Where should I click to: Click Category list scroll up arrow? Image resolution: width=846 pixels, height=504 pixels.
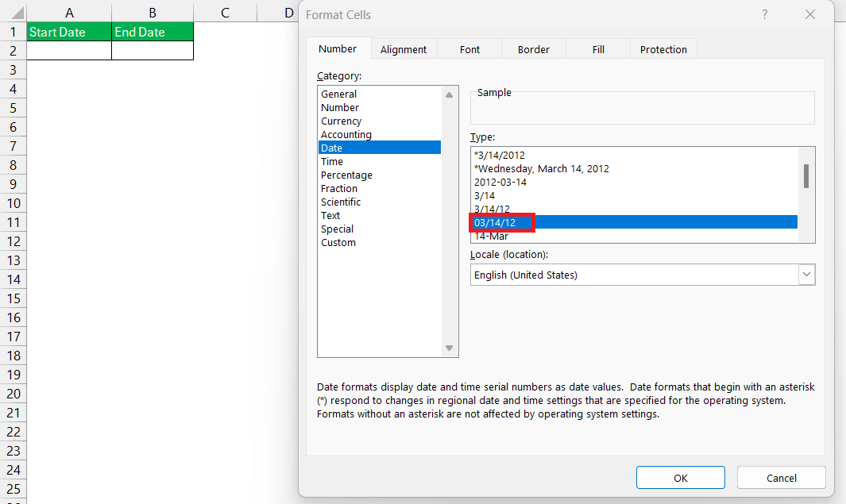(449, 95)
